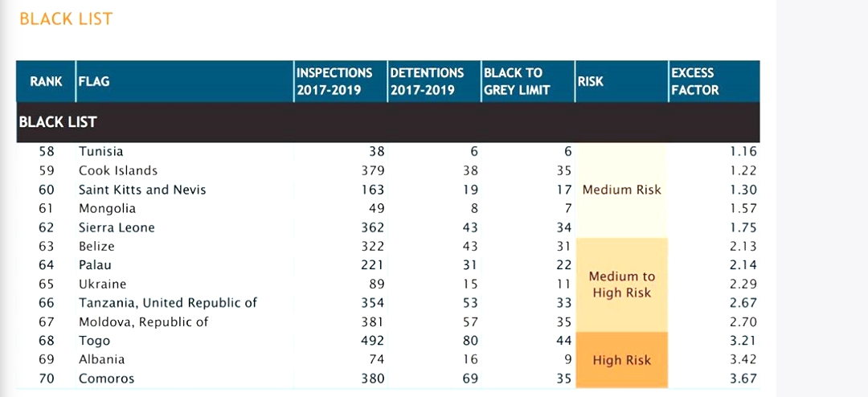Select Tanzania, United Republic of
The image size is (868, 397).
tap(168, 303)
